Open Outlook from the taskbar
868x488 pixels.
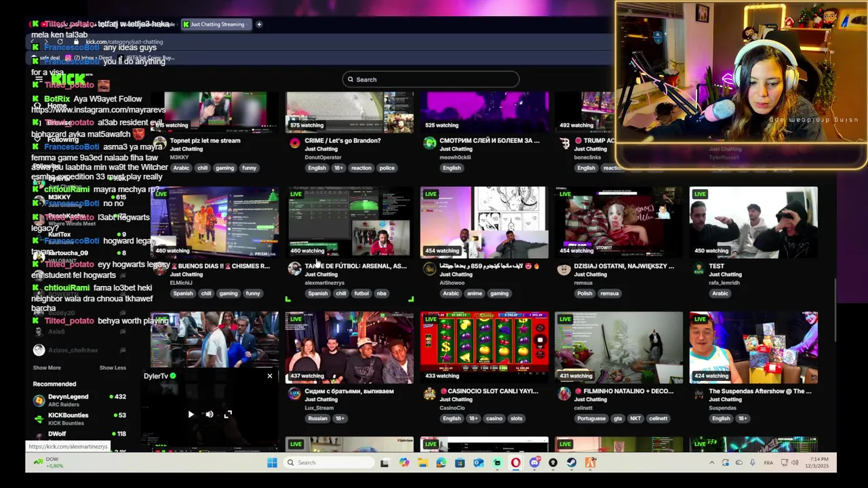tap(479, 462)
